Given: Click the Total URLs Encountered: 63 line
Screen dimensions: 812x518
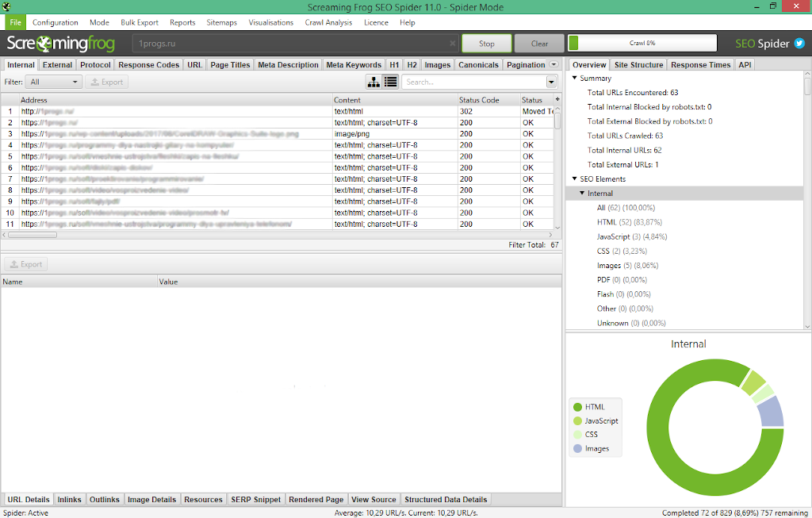Looking at the screenshot, I should point(632,93).
